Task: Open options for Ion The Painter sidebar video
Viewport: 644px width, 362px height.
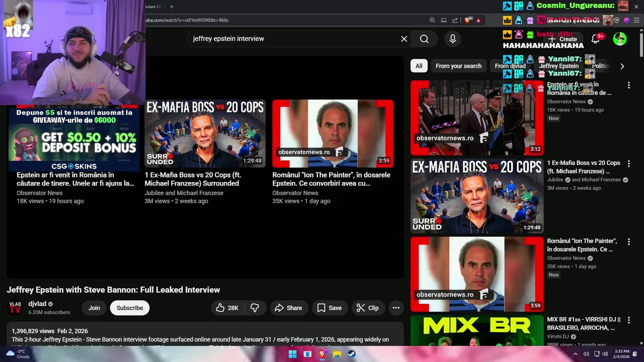Action: click(628, 242)
